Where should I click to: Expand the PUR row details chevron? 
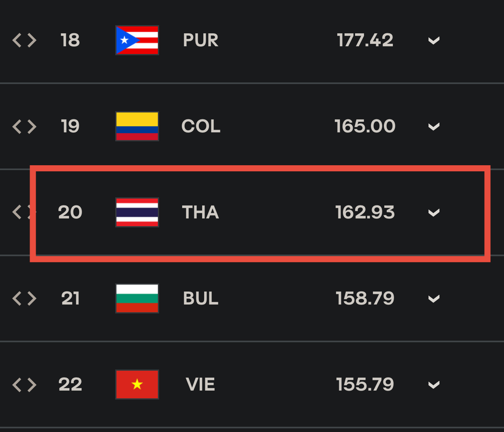[434, 40]
